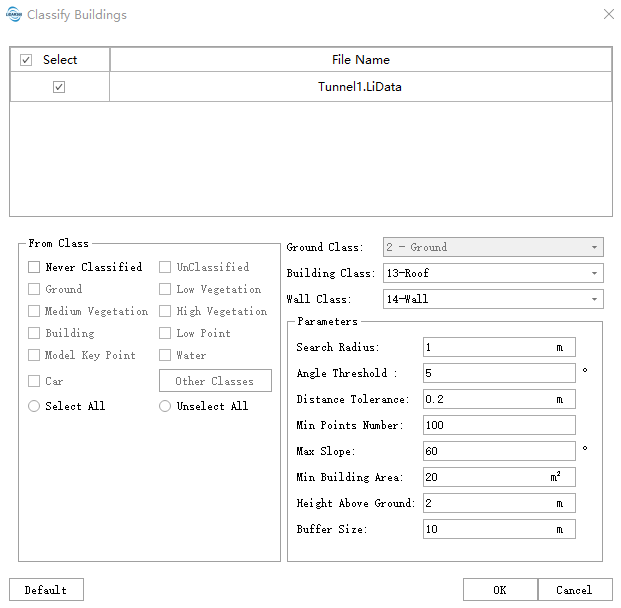
Task: Focus the Min Points Number field
Action: 498,425
